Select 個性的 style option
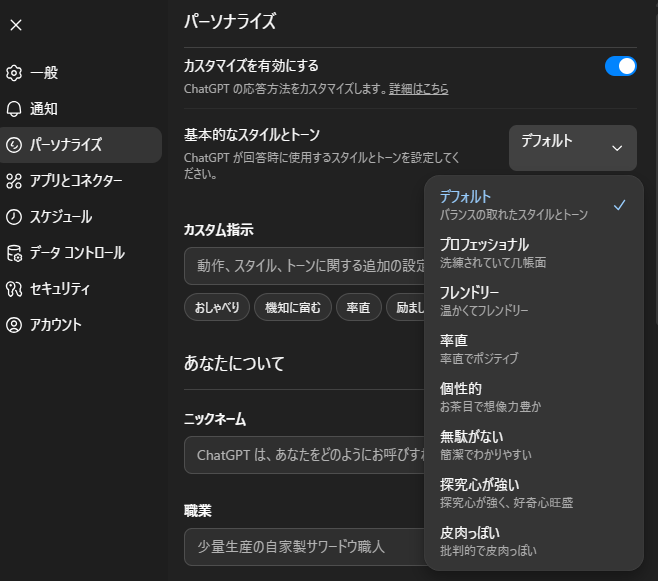This screenshot has height=581, width=658. 533,397
